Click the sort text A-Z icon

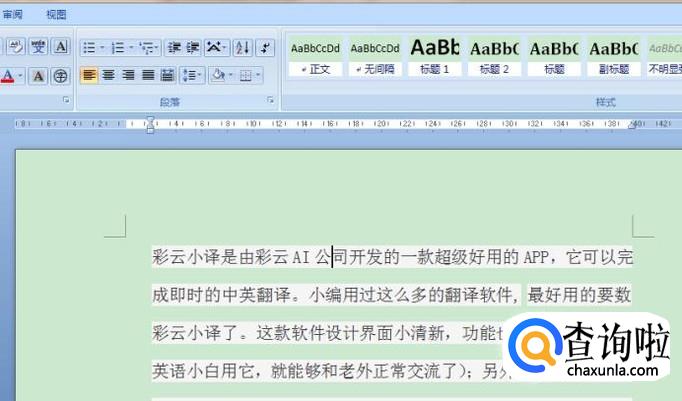pyautogui.click(x=242, y=47)
